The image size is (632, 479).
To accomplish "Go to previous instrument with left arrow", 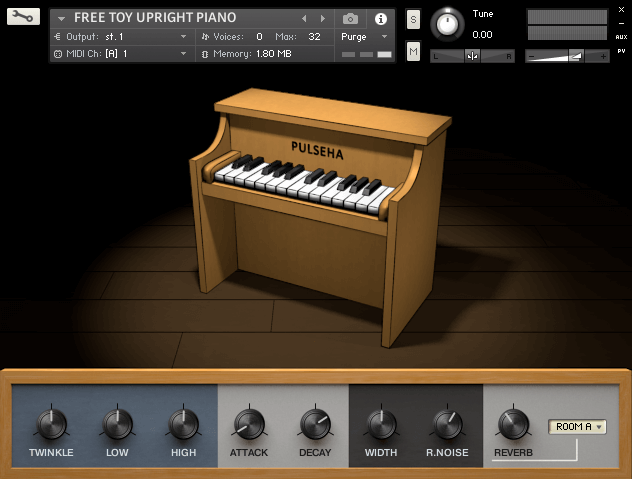I will [x=304, y=19].
